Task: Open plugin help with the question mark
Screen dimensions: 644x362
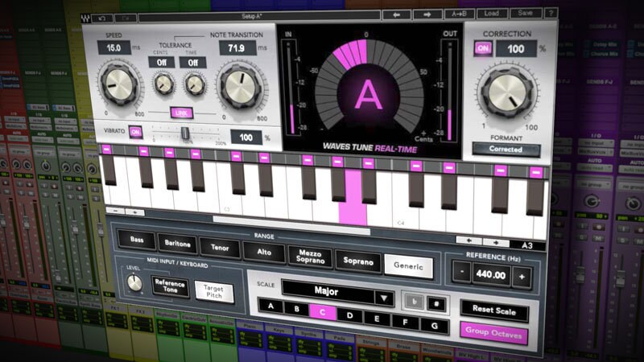Action: (551, 13)
